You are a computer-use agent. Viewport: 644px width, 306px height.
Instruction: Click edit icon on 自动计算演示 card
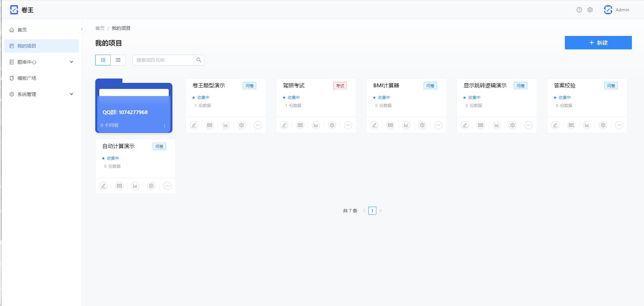tap(103, 186)
